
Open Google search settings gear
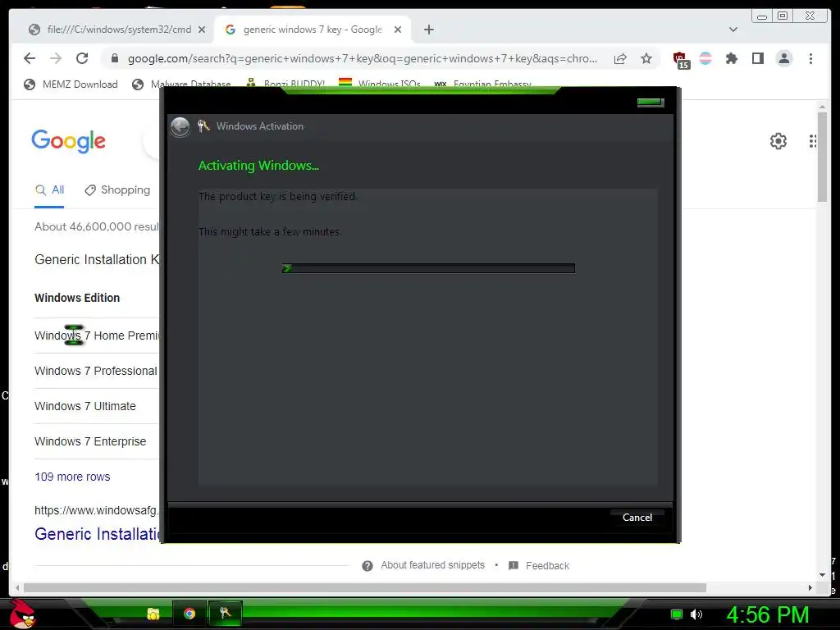pyautogui.click(x=778, y=141)
